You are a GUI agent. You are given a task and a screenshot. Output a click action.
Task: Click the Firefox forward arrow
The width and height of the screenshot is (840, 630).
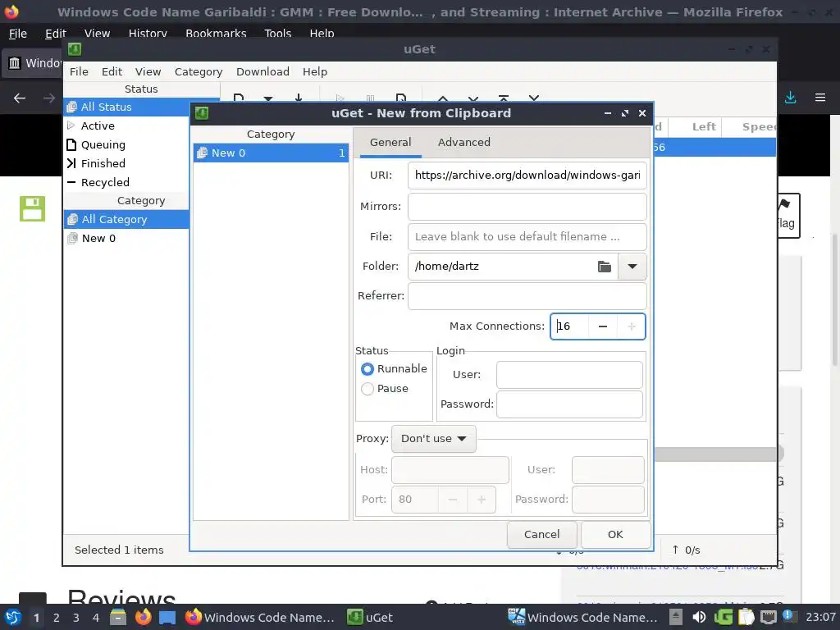pyautogui.click(x=48, y=98)
